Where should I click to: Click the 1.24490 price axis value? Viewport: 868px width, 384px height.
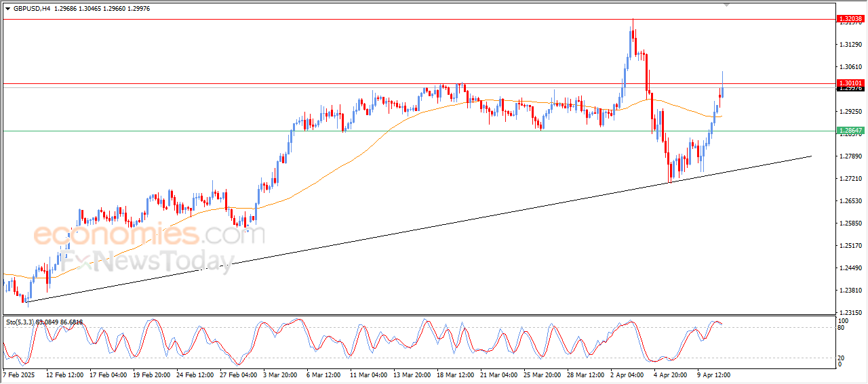(x=850, y=268)
